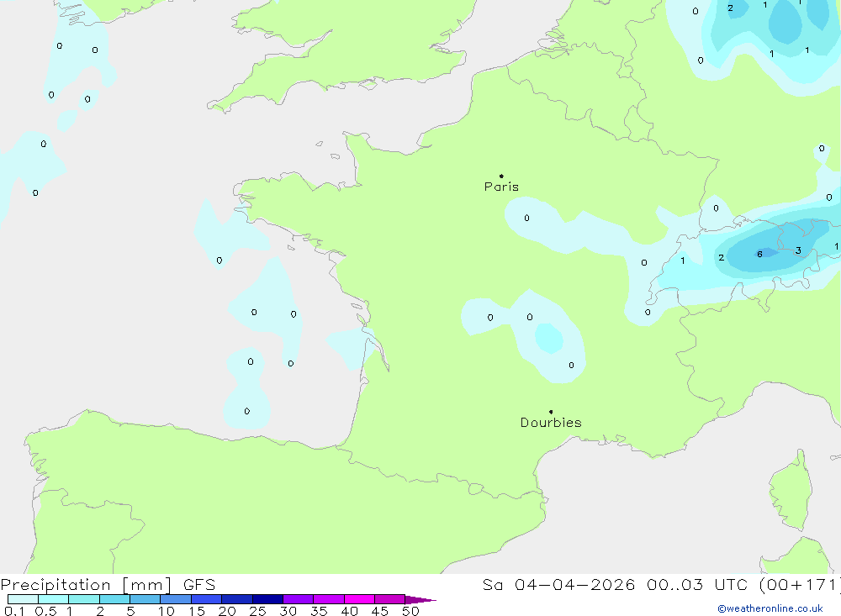Click the '00..03 UTC' time range text

[697, 584]
